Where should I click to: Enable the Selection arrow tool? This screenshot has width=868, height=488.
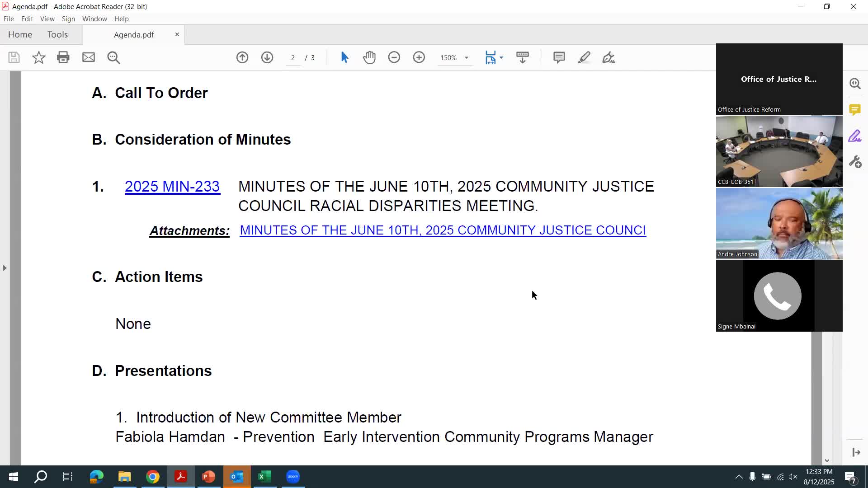344,57
